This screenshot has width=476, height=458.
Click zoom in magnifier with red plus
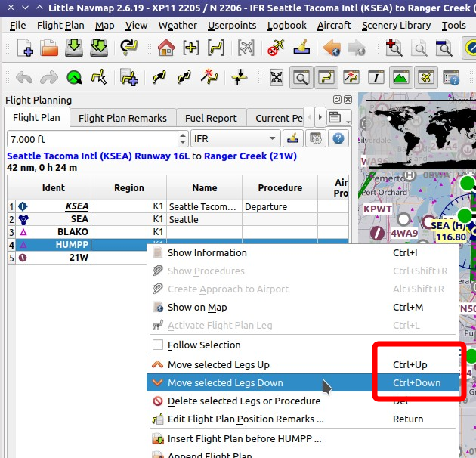point(394,48)
